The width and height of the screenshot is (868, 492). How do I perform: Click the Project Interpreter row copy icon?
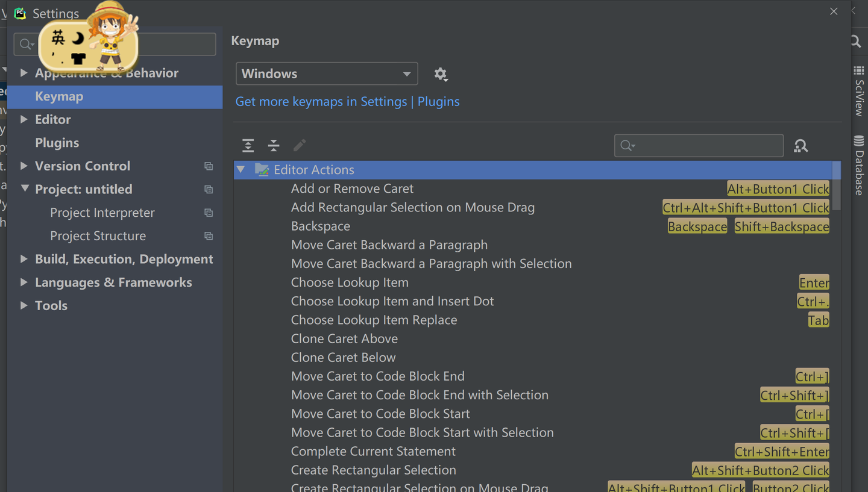pyautogui.click(x=209, y=213)
